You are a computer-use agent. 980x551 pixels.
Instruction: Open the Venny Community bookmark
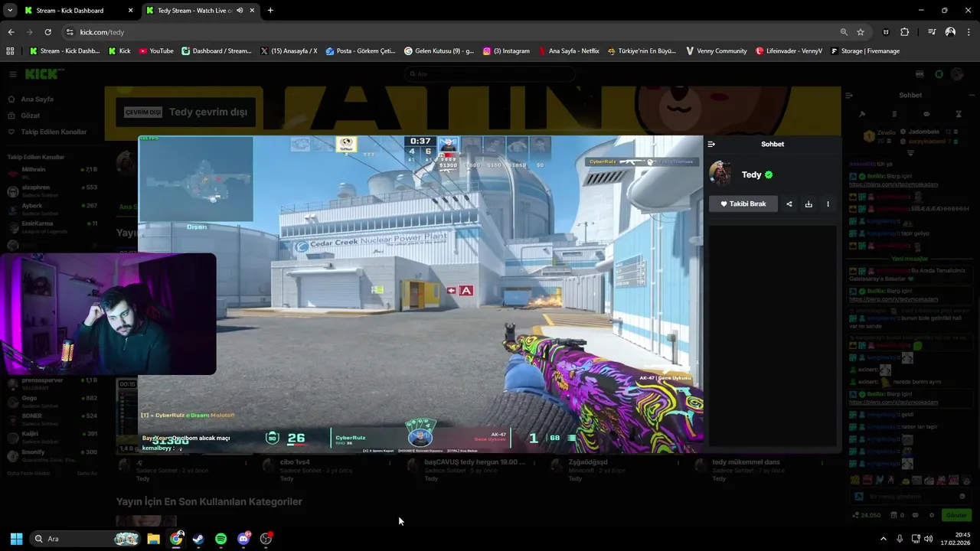click(x=716, y=51)
